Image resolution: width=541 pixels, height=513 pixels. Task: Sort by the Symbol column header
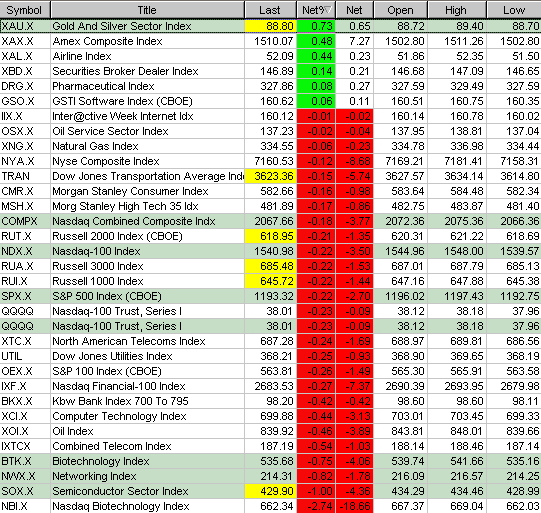coord(25,10)
